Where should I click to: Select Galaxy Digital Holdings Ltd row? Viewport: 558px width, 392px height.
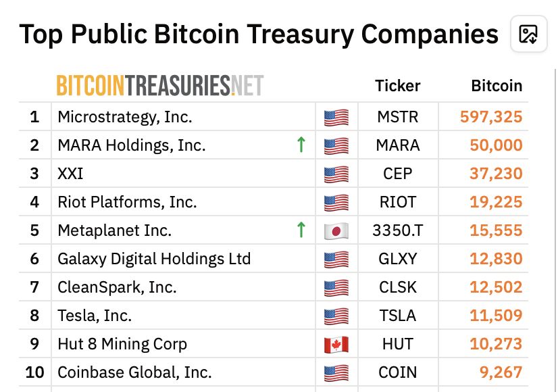(274, 258)
